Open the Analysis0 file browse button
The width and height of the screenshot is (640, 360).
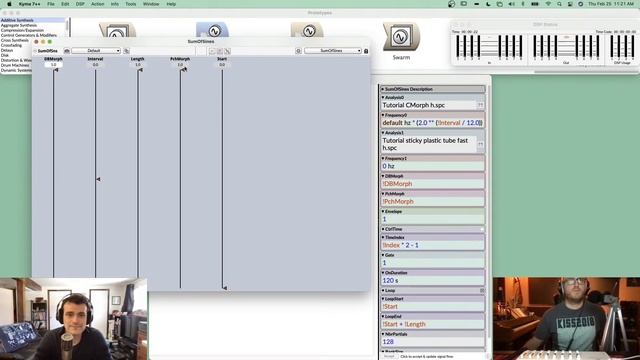pos(480,105)
